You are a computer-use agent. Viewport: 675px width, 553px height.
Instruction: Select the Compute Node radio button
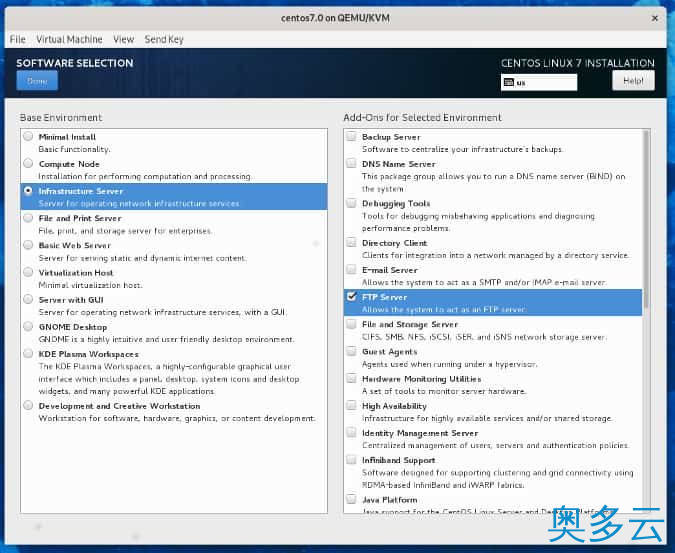[28, 164]
